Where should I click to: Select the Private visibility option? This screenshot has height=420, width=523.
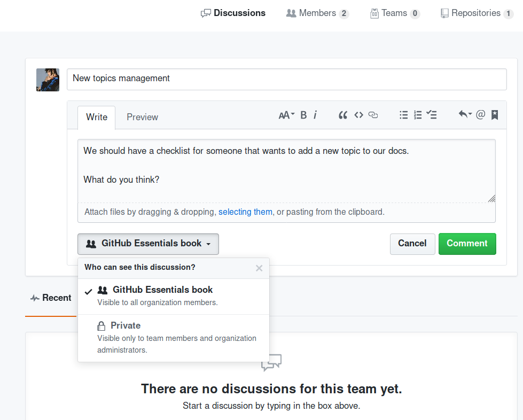click(x=174, y=338)
